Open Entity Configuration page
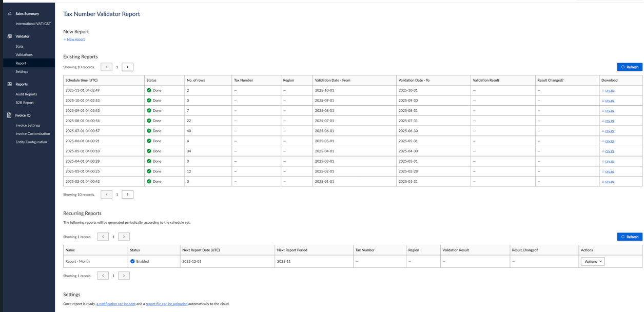The height and width of the screenshot is (312, 644). 31,142
